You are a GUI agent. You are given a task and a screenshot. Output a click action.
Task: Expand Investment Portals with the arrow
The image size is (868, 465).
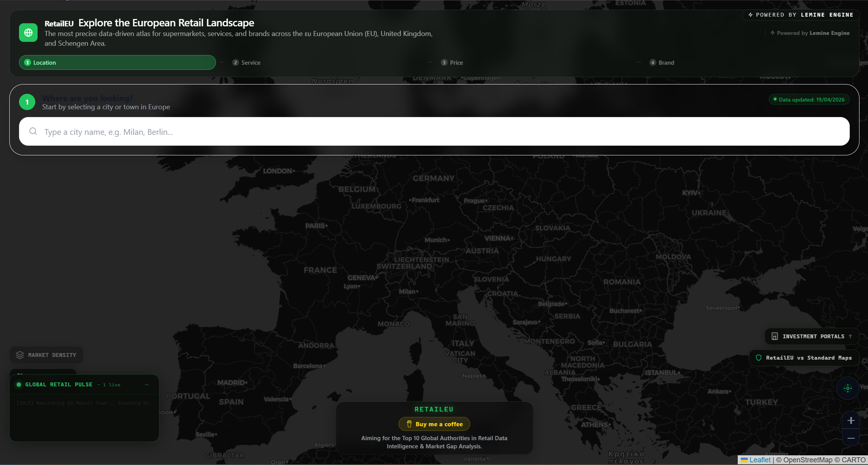point(851,336)
